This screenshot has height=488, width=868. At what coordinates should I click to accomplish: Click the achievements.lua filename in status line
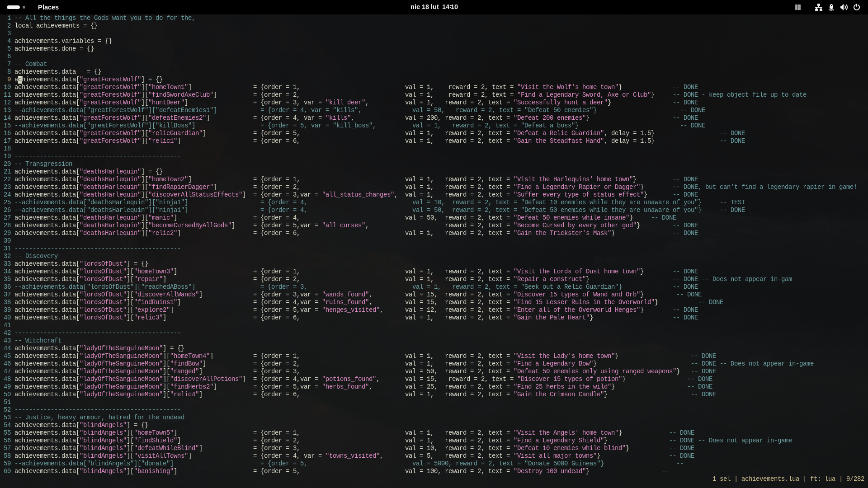click(x=770, y=479)
